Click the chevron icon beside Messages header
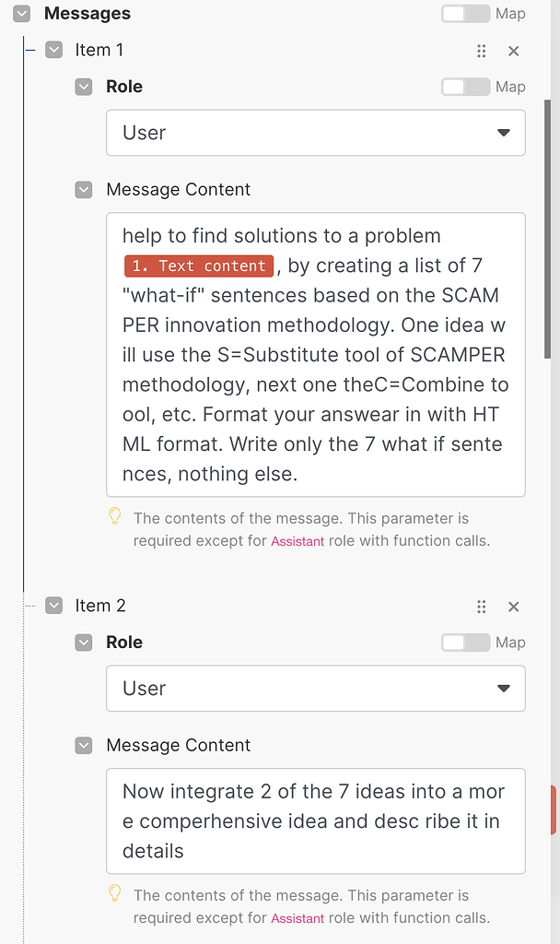Viewport: 560px width, 944px height. pyautogui.click(x=20, y=14)
